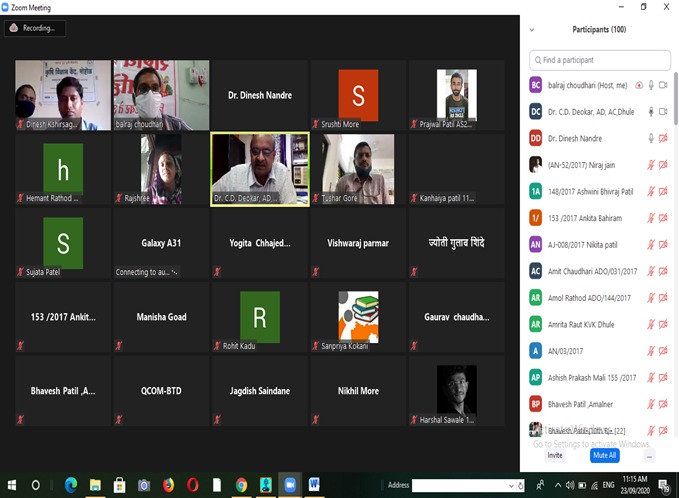Select the Nikhil More participant tile
Image resolution: width=679 pixels, height=498 pixels.
(x=358, y=391)
